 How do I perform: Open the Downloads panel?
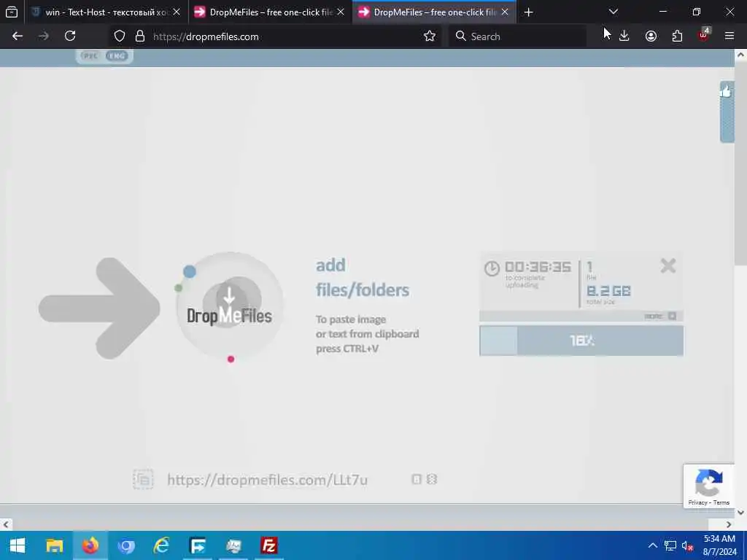624,36
